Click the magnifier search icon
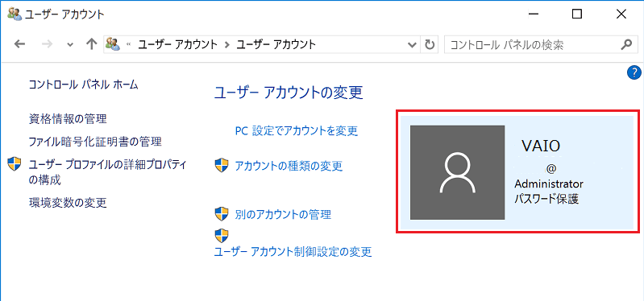The width and height of the screenshot is (644, 301). (626, 44)
